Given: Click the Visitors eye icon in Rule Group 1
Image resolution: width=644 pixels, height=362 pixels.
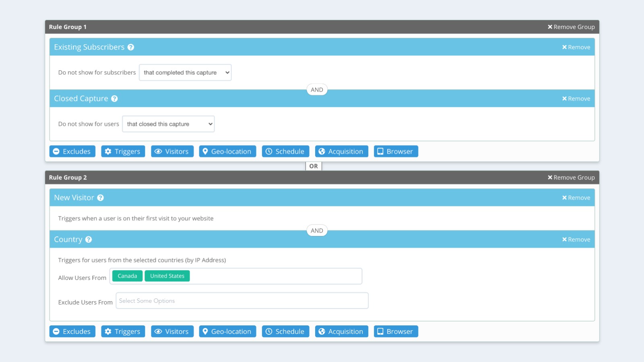Looking at the screenshot, I should pos(158,151).
